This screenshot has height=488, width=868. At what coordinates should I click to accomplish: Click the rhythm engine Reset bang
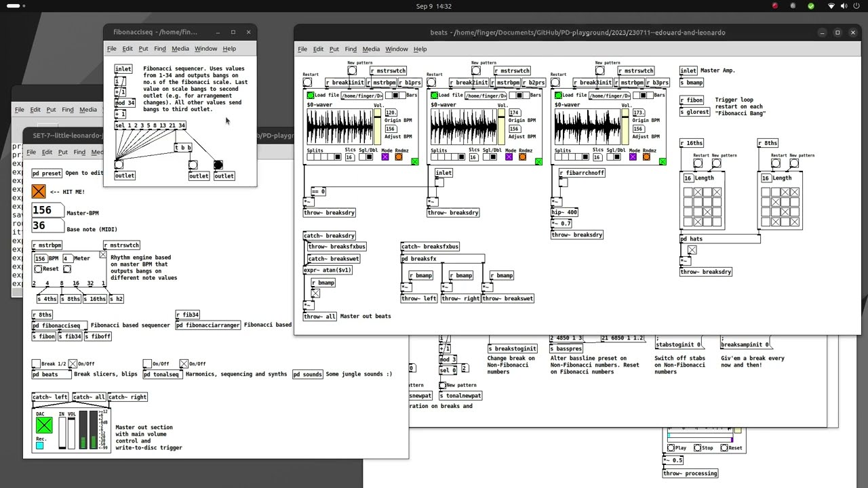click(x=38, y=269)
